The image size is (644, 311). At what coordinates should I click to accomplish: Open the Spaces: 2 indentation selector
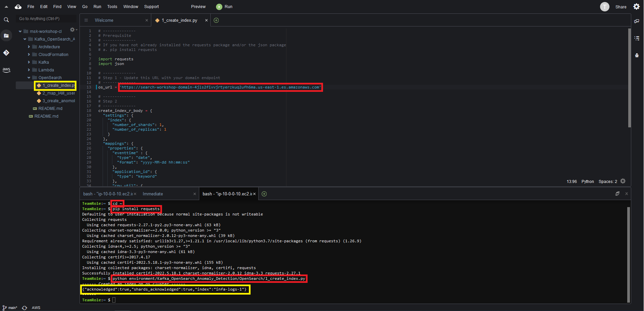(608, 182)
